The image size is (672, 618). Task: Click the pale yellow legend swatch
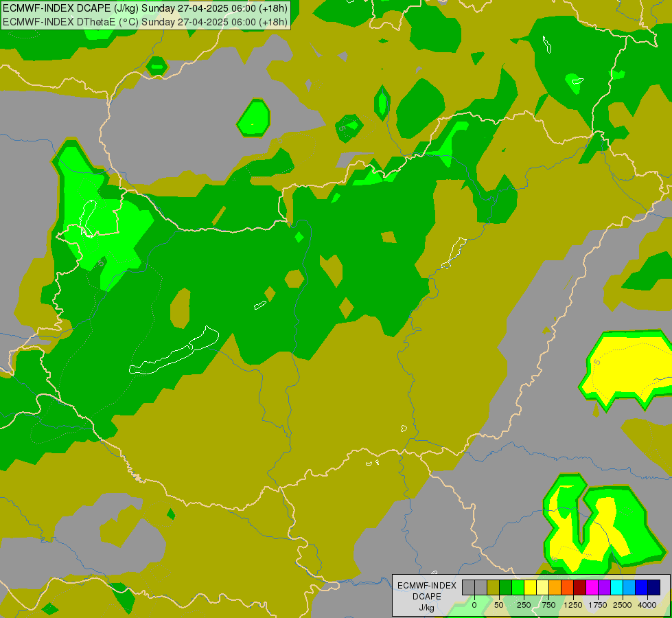[542, 587]
